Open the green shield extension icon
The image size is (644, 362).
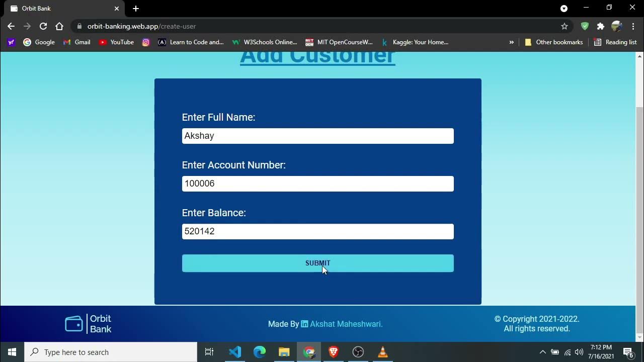point(585,26)
